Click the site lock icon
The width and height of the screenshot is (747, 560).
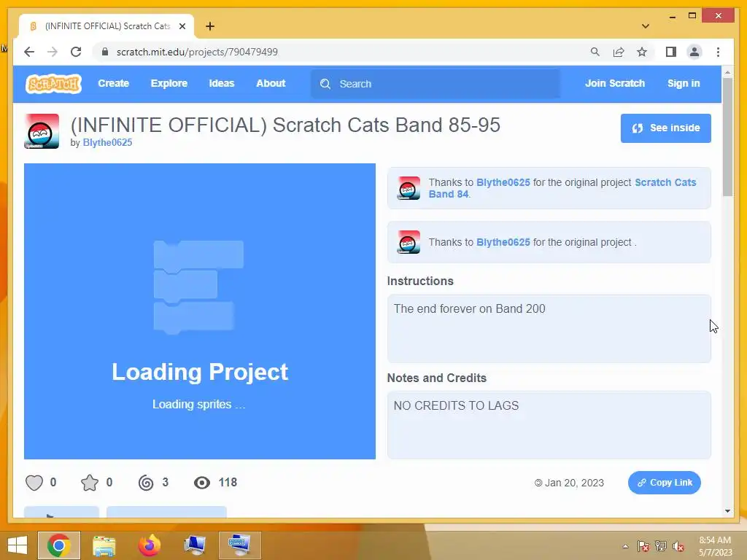(105, 52)
